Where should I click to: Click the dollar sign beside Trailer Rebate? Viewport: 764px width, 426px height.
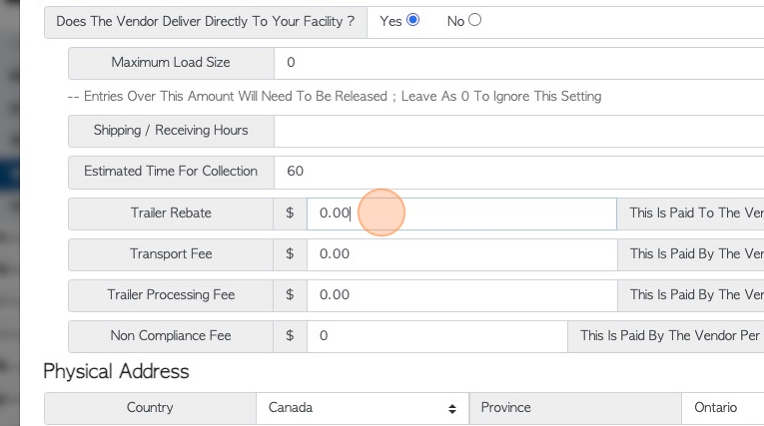point(290,213)
